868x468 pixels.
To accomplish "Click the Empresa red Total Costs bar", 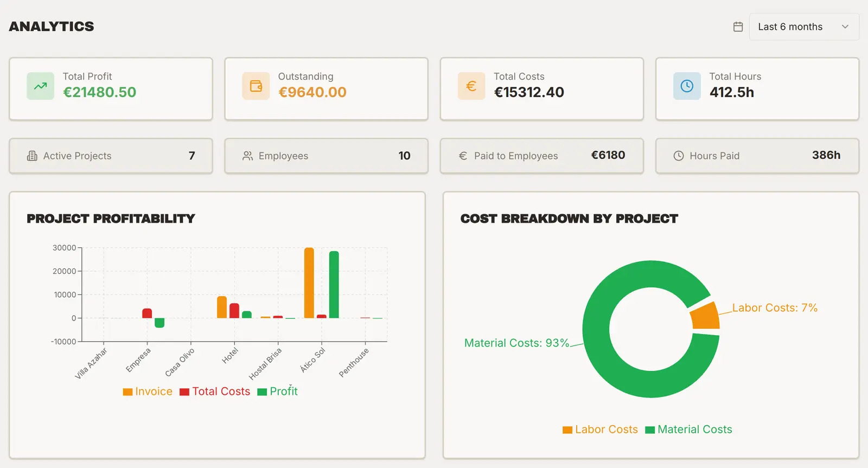I will coord(147,313).
